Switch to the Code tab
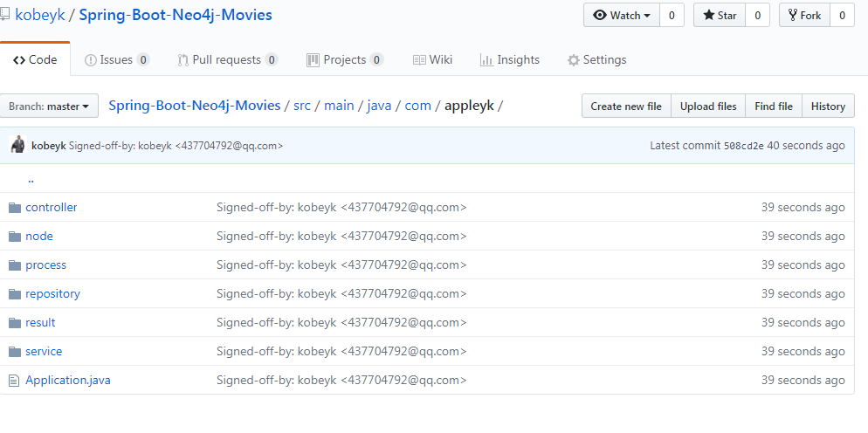Image resolution: width=868 pixels, height=433 pixels. (x=35, y=59)
